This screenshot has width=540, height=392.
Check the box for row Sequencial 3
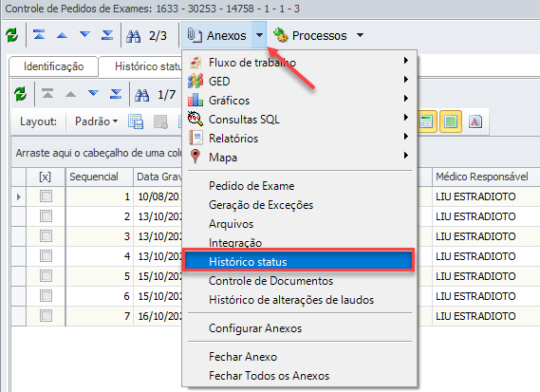tap(46, 236)
